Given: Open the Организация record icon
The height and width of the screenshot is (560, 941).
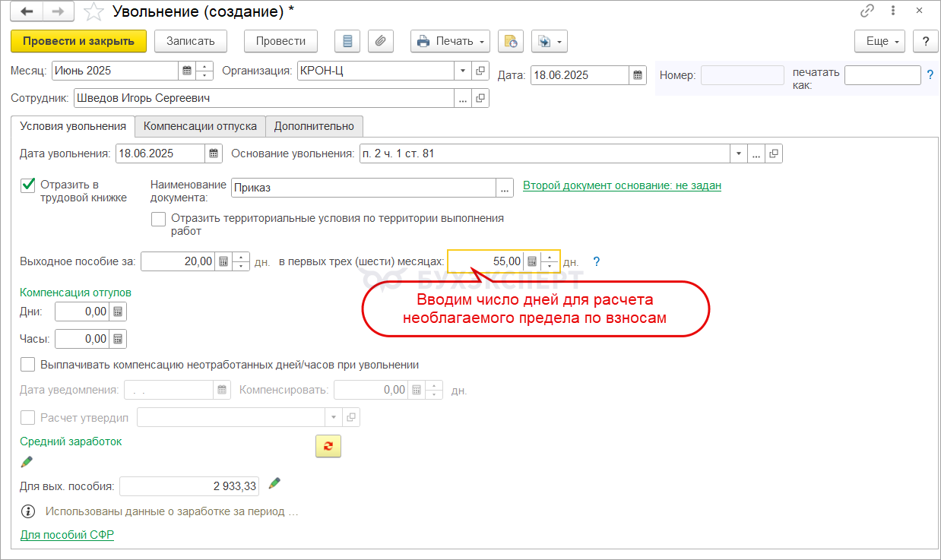Looking at the screenshot, I should 480,71.
